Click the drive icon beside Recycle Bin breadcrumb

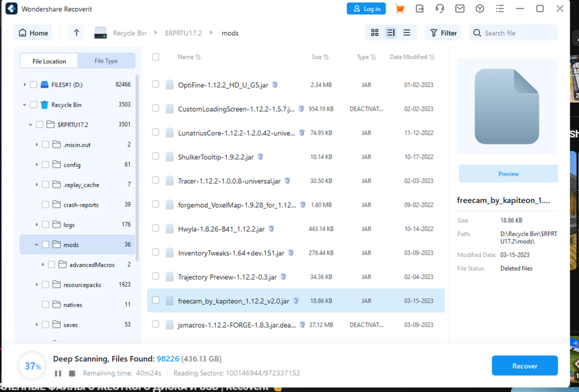(x=100, y=33)
